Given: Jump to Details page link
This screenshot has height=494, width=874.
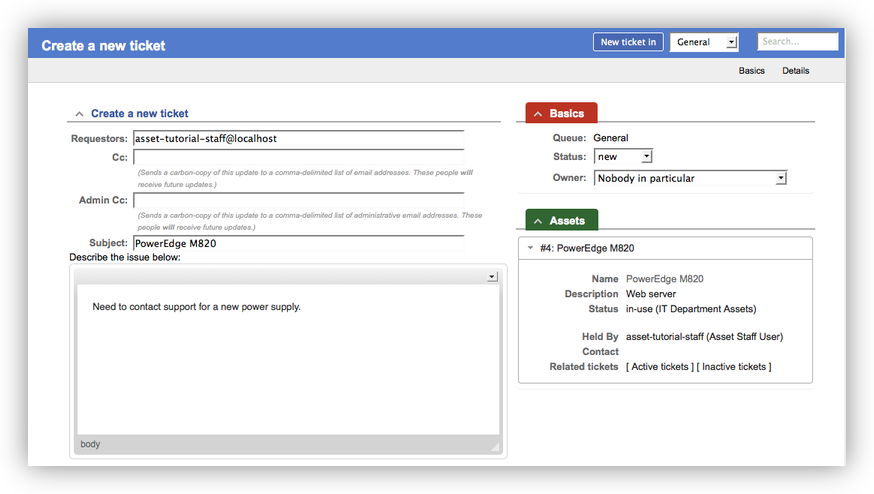Looking at the screenshot, I should coord(795,71).
